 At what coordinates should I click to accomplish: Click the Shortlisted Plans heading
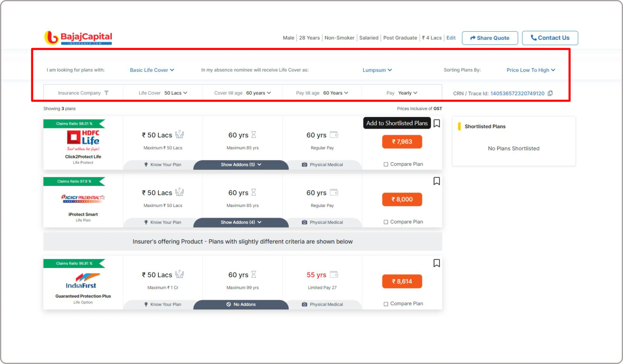pyautogui.click(x=485, y=126)
